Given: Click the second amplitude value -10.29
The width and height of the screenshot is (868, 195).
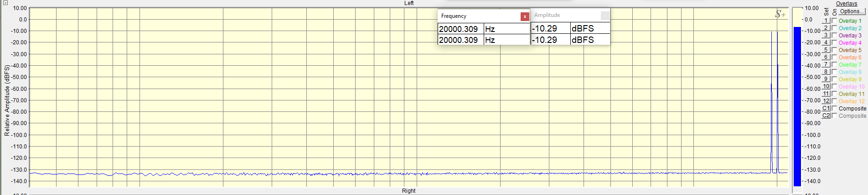Looking at the screenshot, I should (x=545, y=40).
